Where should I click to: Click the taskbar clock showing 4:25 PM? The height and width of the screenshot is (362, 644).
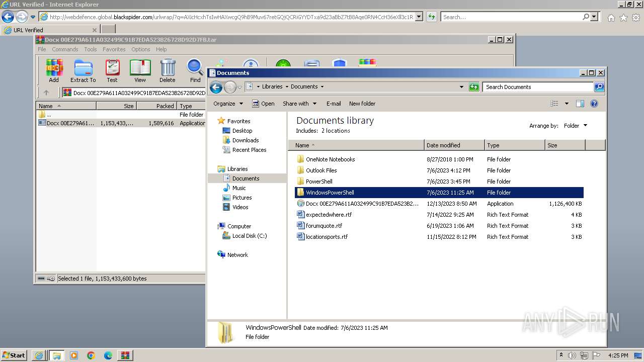pyautogui.click(x=618, y=355)
